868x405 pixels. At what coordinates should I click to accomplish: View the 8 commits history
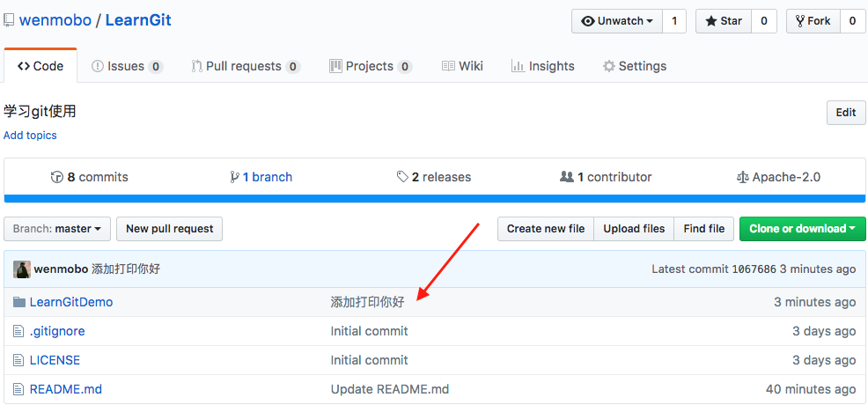[89, 177]
